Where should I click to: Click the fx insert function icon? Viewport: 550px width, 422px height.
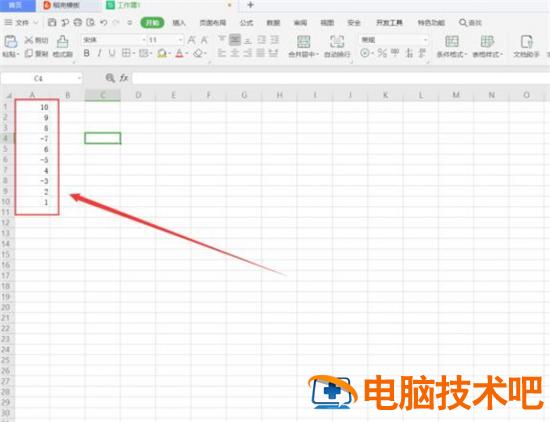tap(124, 78)
